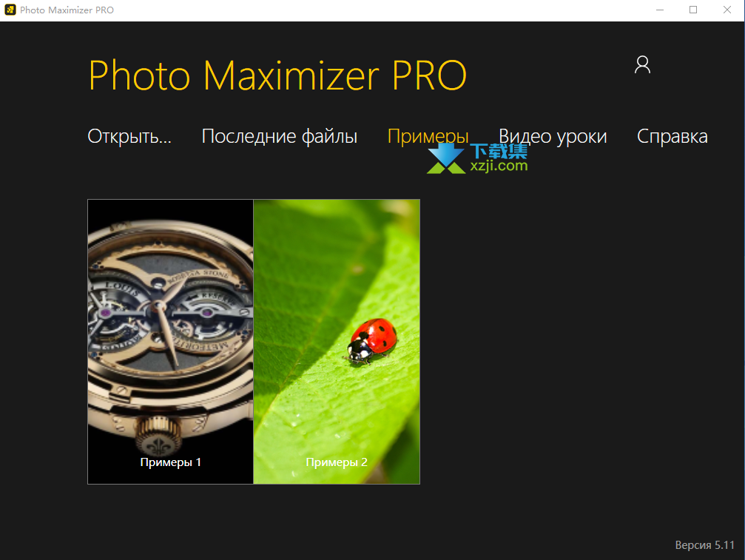Open the ladybug on leaf sample thumbnail
The width and height of the screenshot is (745, 560).
click(337, 342)
